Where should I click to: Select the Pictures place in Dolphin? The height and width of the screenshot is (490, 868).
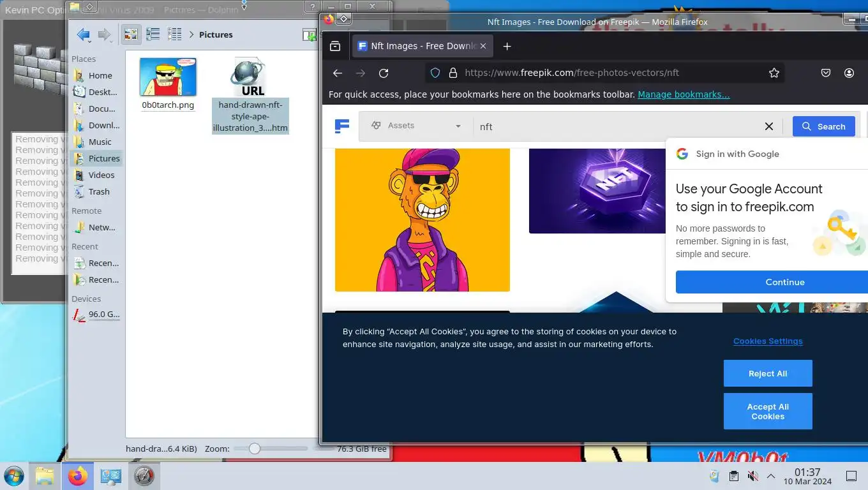point(96,158)
